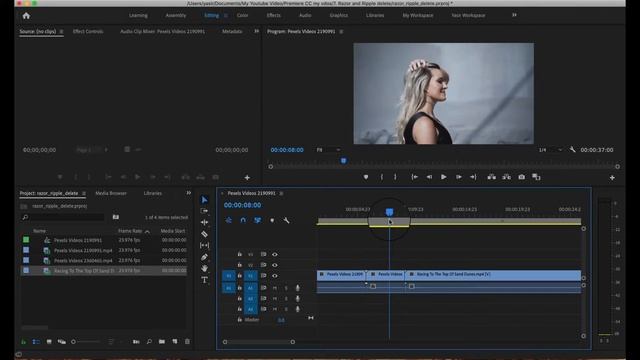Click Go to In point button
640x360 pixels.
414,177
